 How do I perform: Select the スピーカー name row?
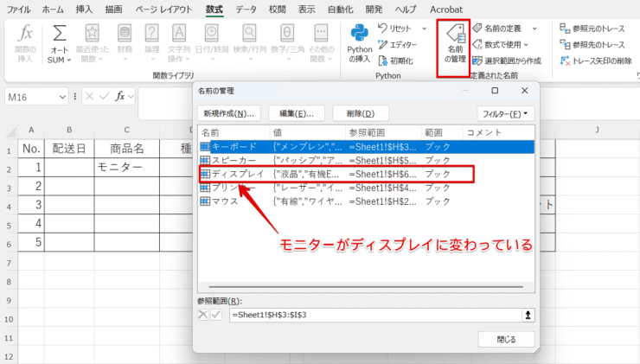click(366, 160)
